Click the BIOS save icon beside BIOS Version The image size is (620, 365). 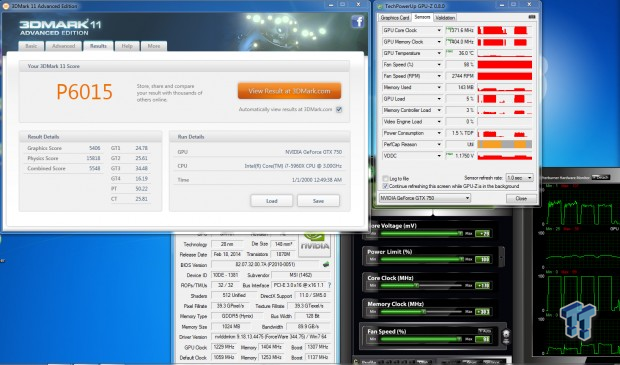(x=326, y=264)
